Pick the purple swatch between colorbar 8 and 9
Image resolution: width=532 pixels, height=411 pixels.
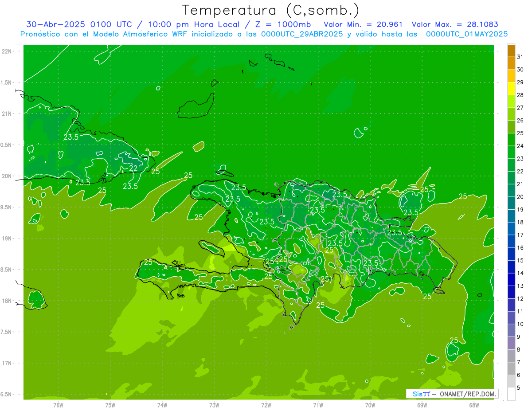point(511,344)
